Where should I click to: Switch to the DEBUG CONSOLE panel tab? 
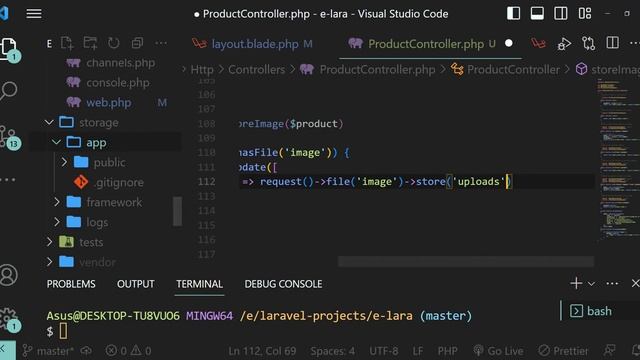pos(283,284)
